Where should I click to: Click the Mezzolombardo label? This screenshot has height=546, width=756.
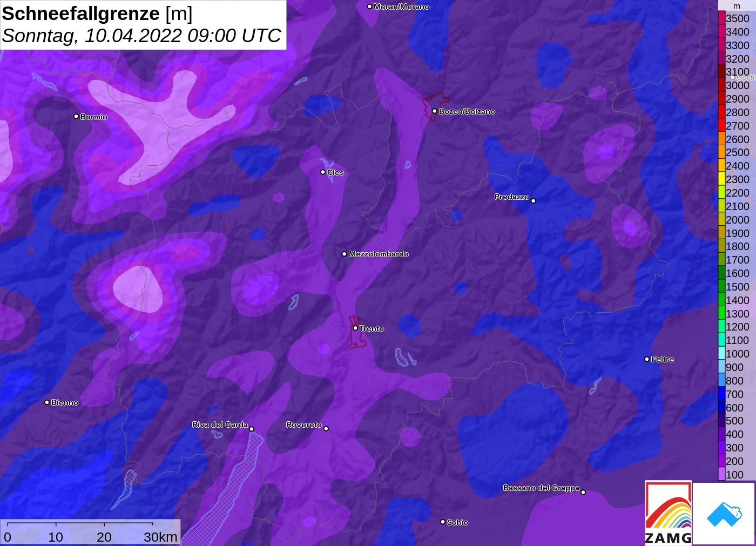(x=379, y=254)
